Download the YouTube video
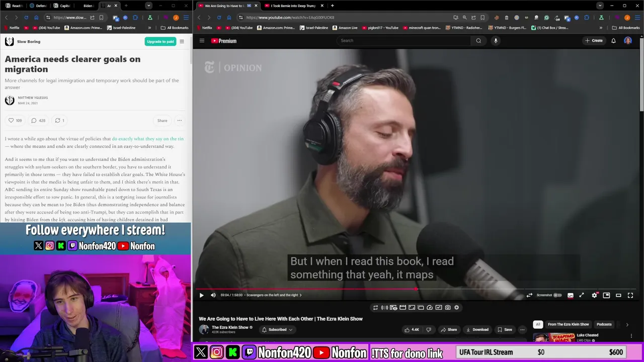 [x=477, y=330]
